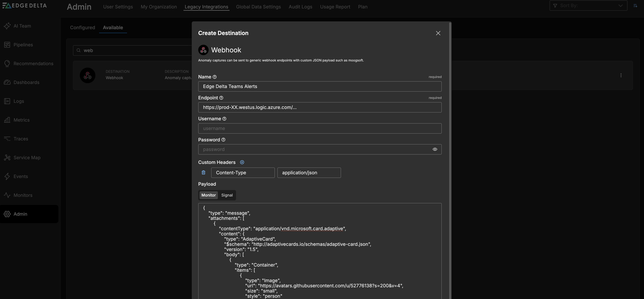This screenshot has width=644, height=299.
Task: Open the Webhook row's options menu
Action: (621, 75)
